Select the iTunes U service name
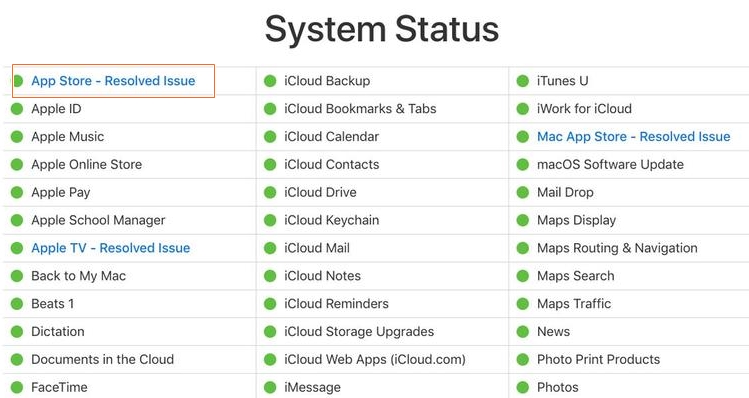The image size is (749, 398). pyautogui.click(x=563, y=81)
